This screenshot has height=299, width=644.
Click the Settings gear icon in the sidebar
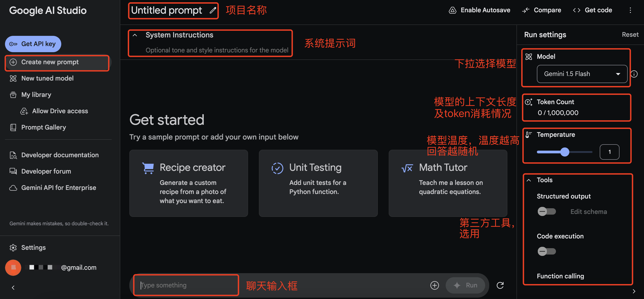click(13, 248)
